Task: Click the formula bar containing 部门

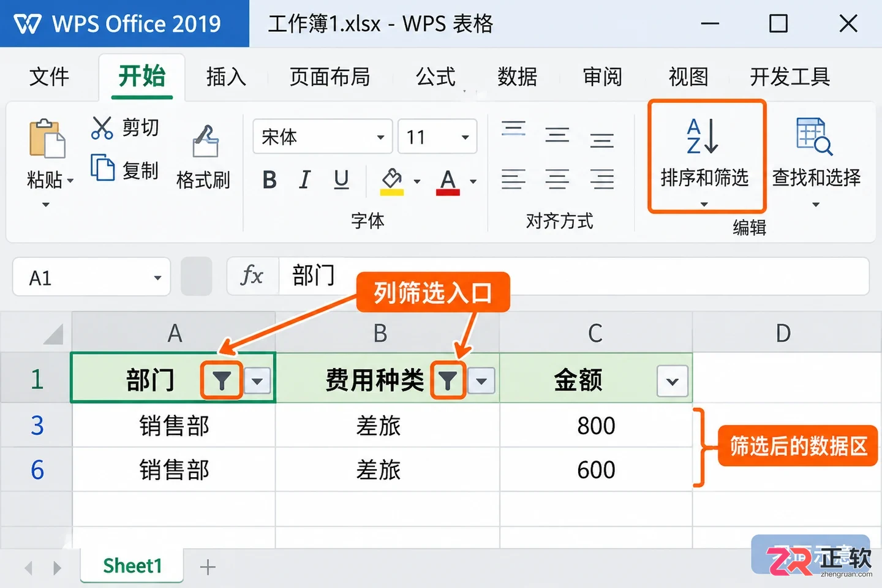Action: pyautogui.click(x=574, y=276)
